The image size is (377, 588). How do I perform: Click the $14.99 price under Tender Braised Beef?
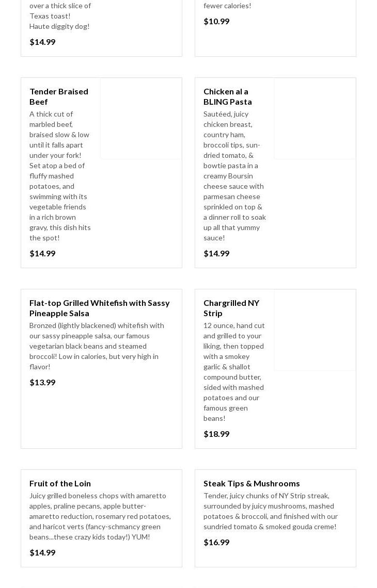click(x=42, y=253)
